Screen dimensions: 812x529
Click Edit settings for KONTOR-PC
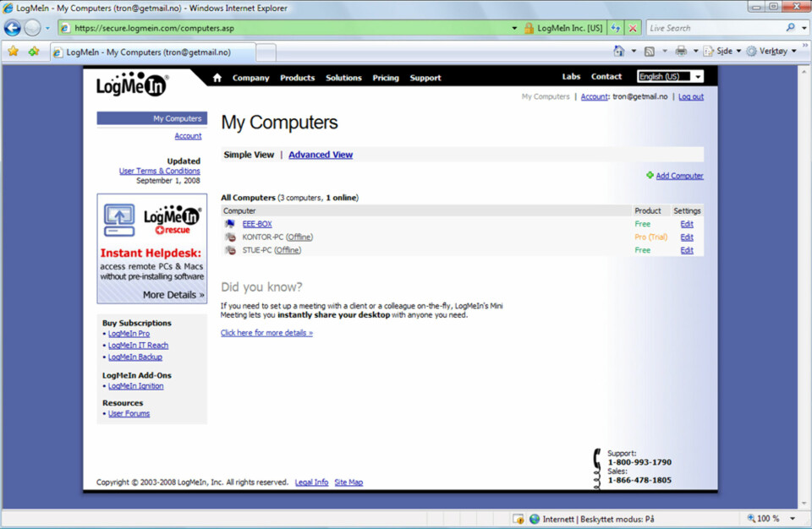(687, 237)
